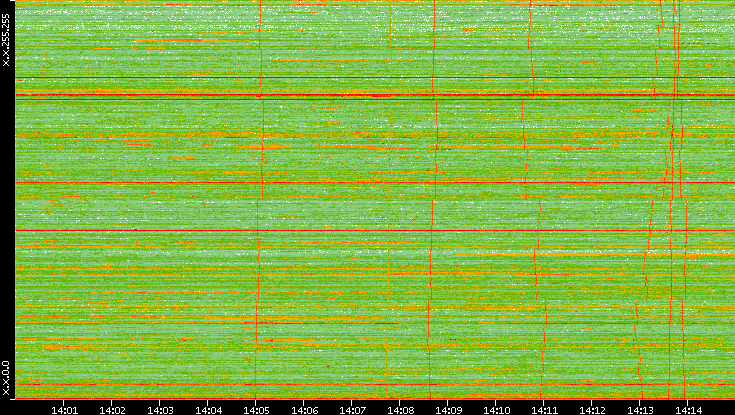Click the x.x.0.0 address axis label

point(6,378)
